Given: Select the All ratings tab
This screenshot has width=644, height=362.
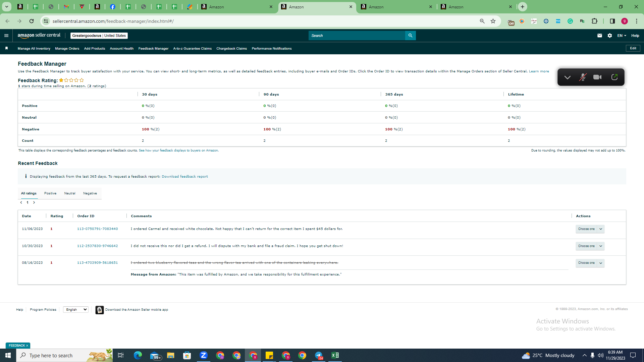Looking at the screenshot, I should 29,193.
